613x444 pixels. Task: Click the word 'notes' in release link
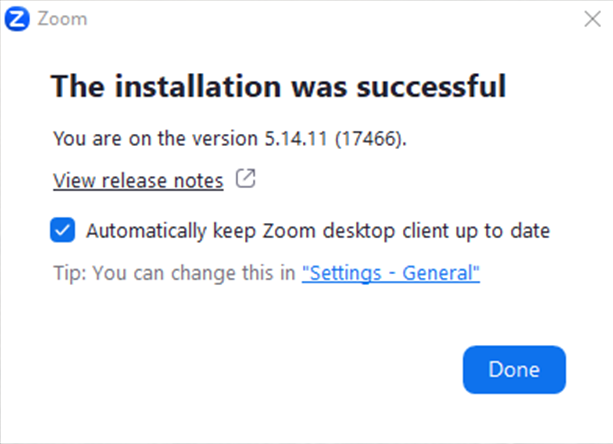pyautogui.click(x=198, y=181)
